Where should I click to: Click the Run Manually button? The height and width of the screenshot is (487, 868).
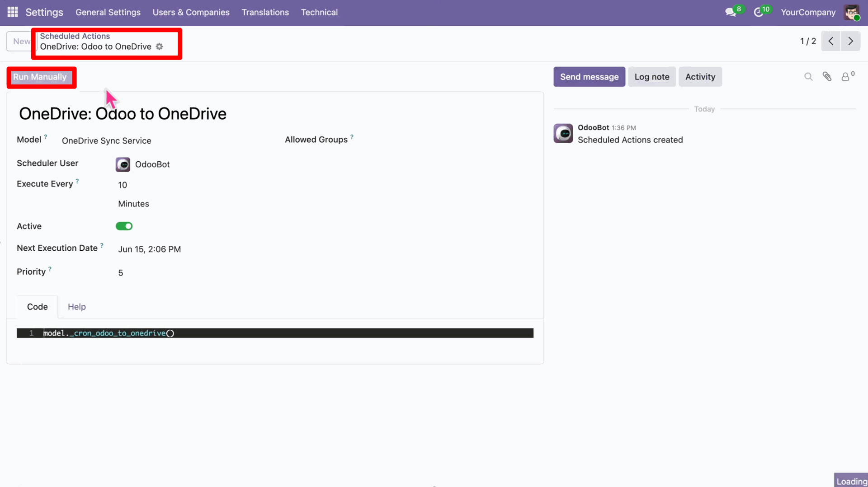click(x=40, y=77)
